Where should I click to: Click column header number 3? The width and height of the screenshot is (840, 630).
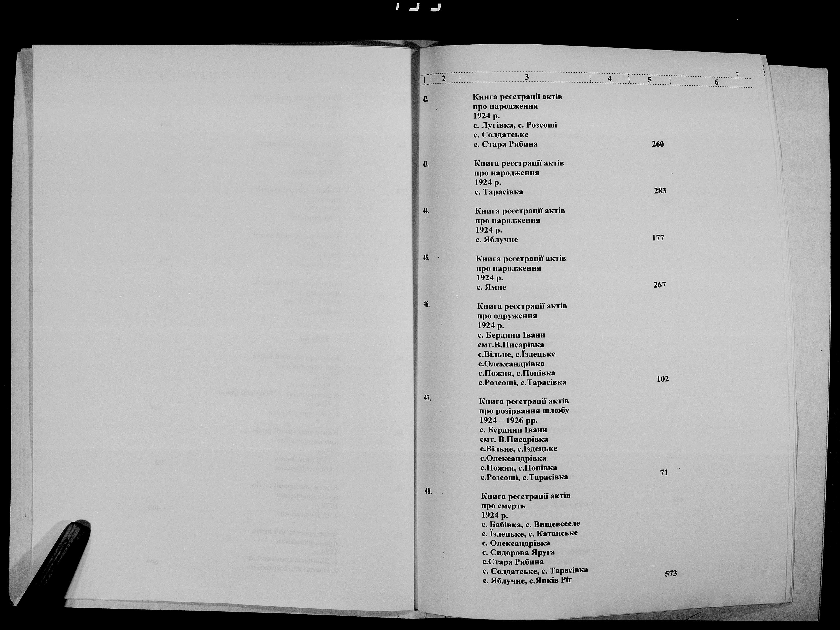click(527, 77)
